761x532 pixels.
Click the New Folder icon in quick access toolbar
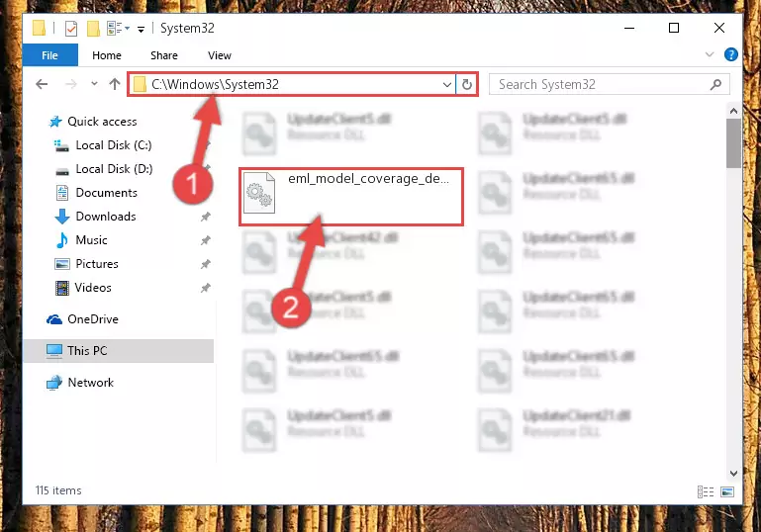pyautogui.click(x=93, y=29)
